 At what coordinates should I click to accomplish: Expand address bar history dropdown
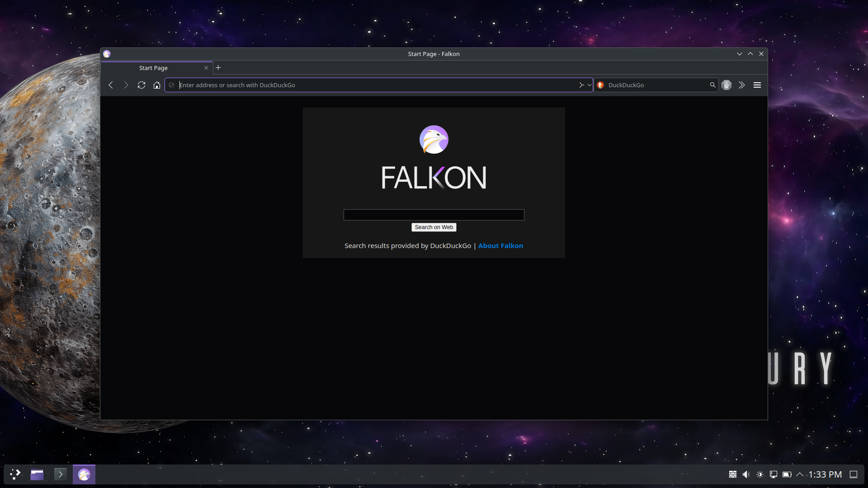coord(589,85)
